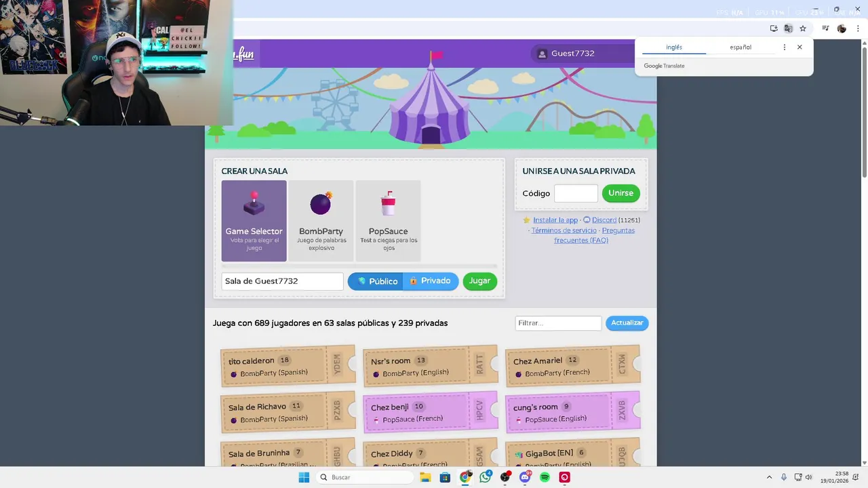
Task: Open the Instalar la app link
Action: tap(555, 220)
